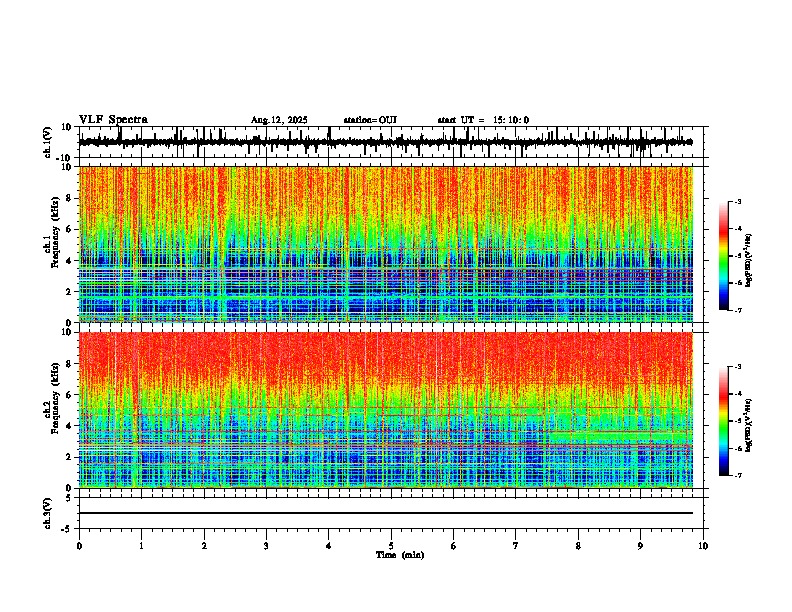Image resolution: width=792 pixels, height=612 pixels.
Task: Click the time axis tick label '3'
Action: [266, 546]
